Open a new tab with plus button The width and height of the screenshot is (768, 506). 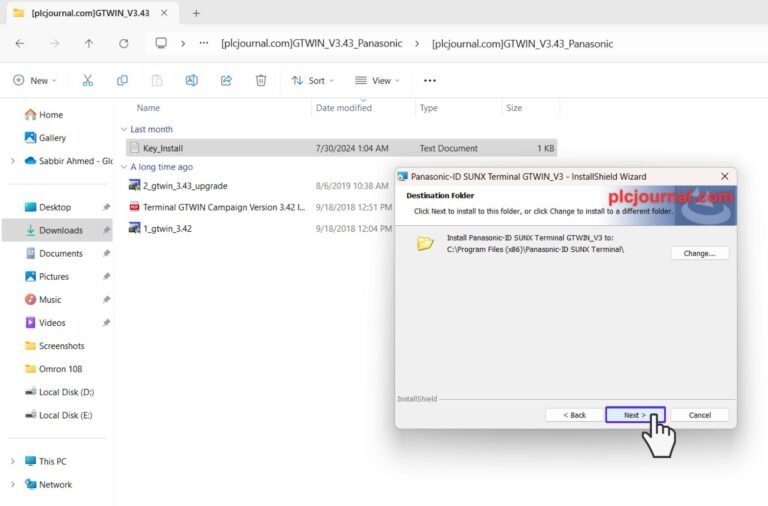196,13
